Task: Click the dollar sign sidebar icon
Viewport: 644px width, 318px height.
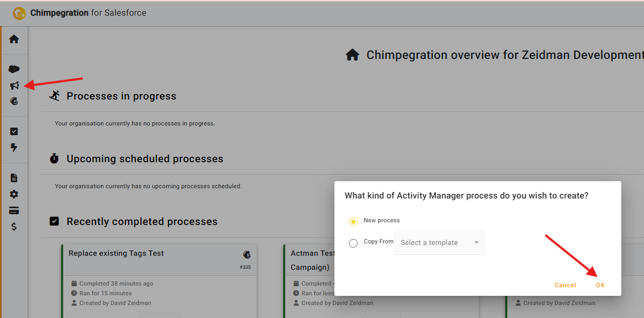Action: coord(14,227)
